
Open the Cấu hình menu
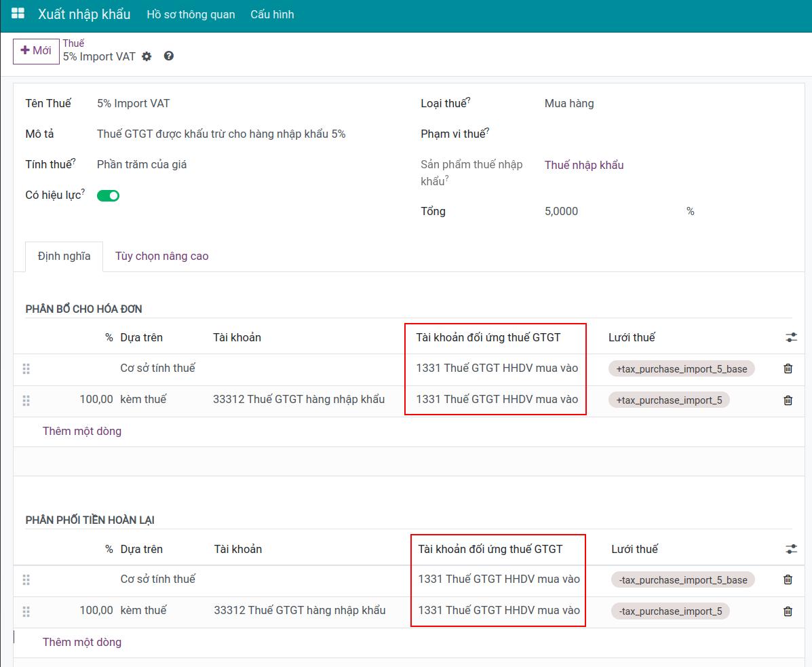point(273,14)
